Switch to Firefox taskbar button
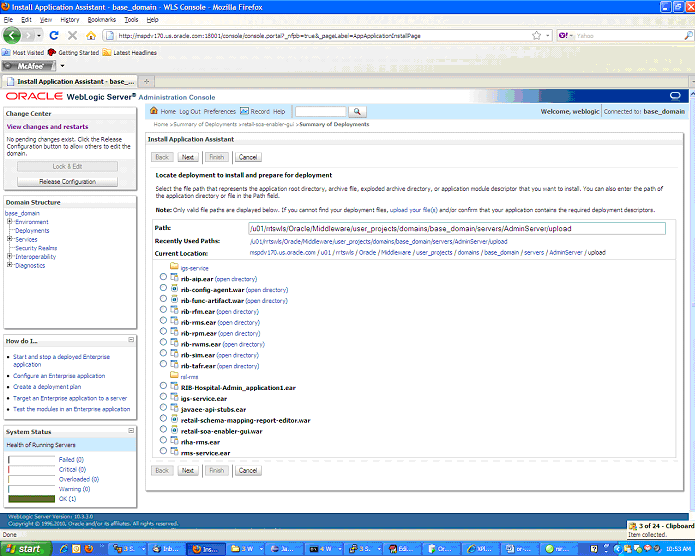 [206, 549]
